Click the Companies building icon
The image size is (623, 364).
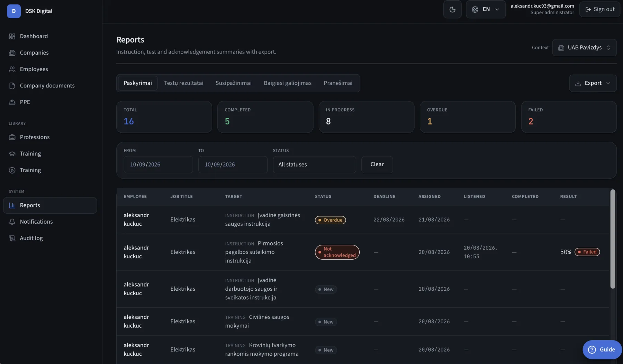click(x=12, y=53)
